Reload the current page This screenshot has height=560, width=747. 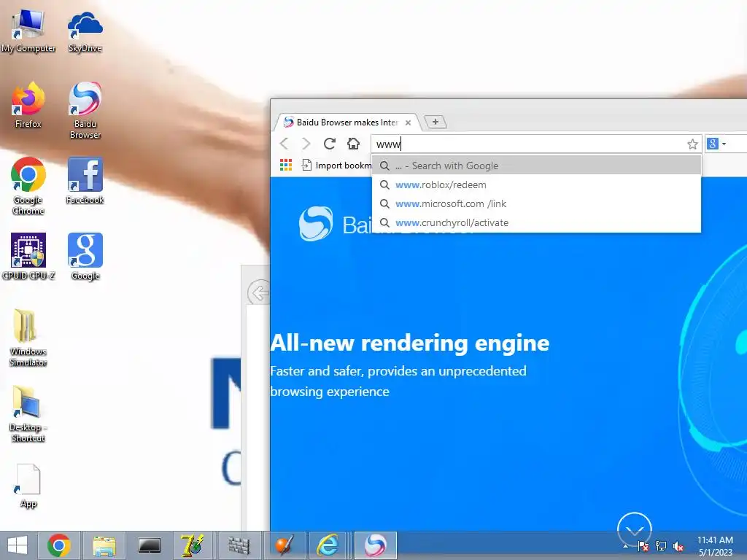click(330, 144)
